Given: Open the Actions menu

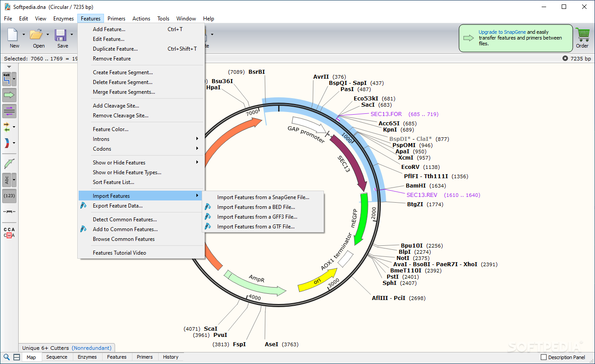Looking at the screenshot, I should 141,19.
